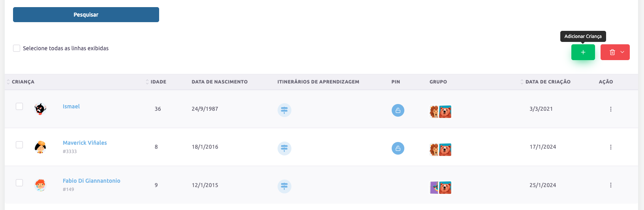644x210 pixels.
Task: Open Ismael's learning itineraries icon
Action: coord(284,110)
